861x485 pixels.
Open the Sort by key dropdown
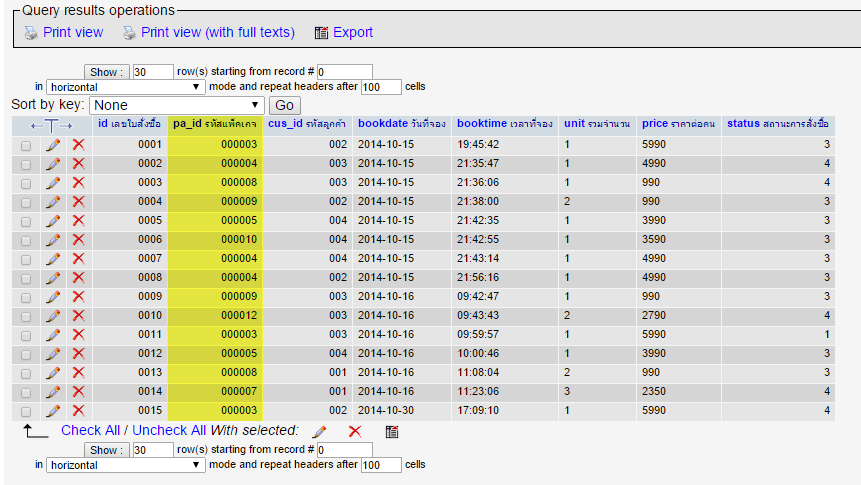click(x=177, y=105)
